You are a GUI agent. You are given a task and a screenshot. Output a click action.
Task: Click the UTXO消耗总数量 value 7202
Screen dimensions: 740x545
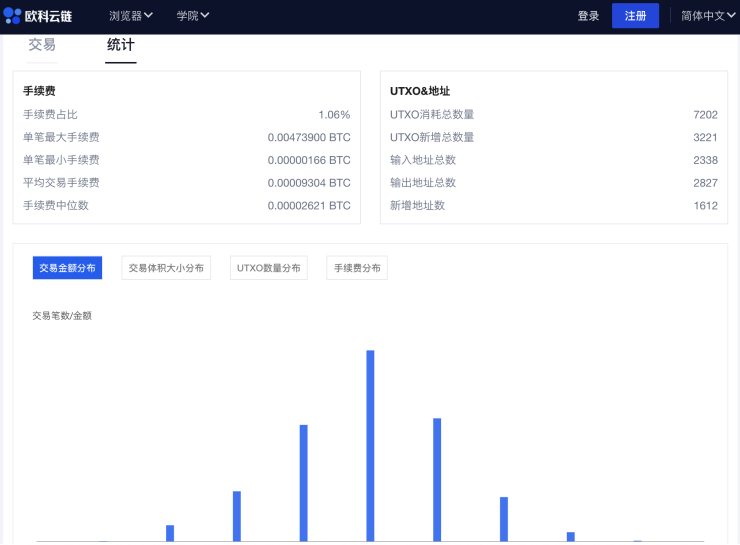click(706, 115)
